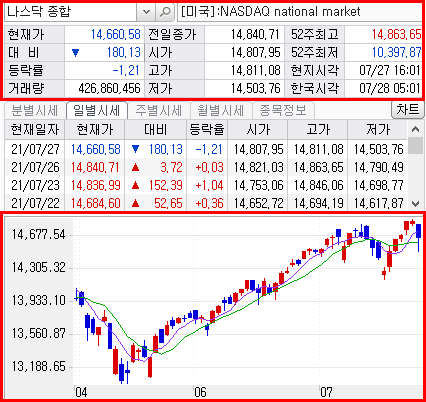Click the 등락율 column header
Image resolution: width=426 pixels, height=402 pixels.
pyautogui.click(x=207, y=129)
